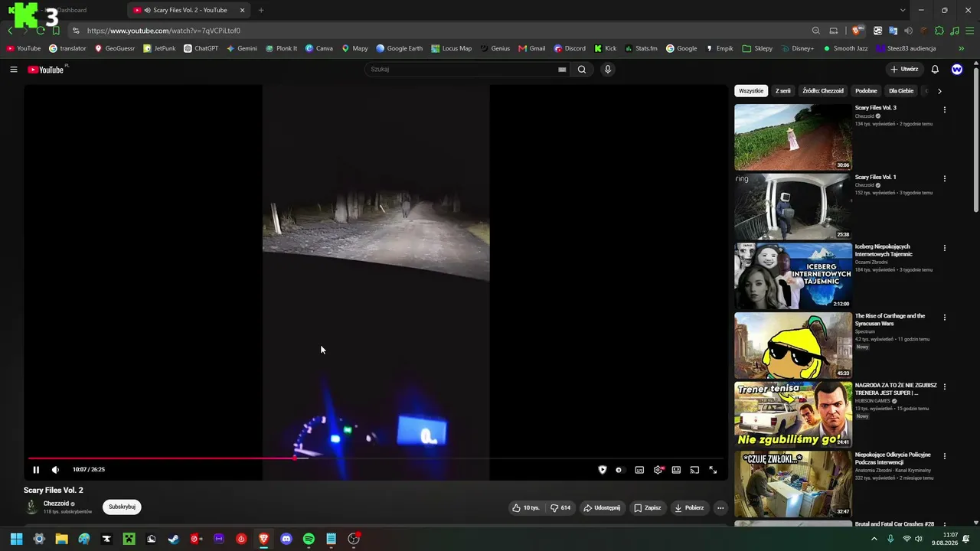
Task: Cast the video to a TV
Action: (x=694, y=470)
